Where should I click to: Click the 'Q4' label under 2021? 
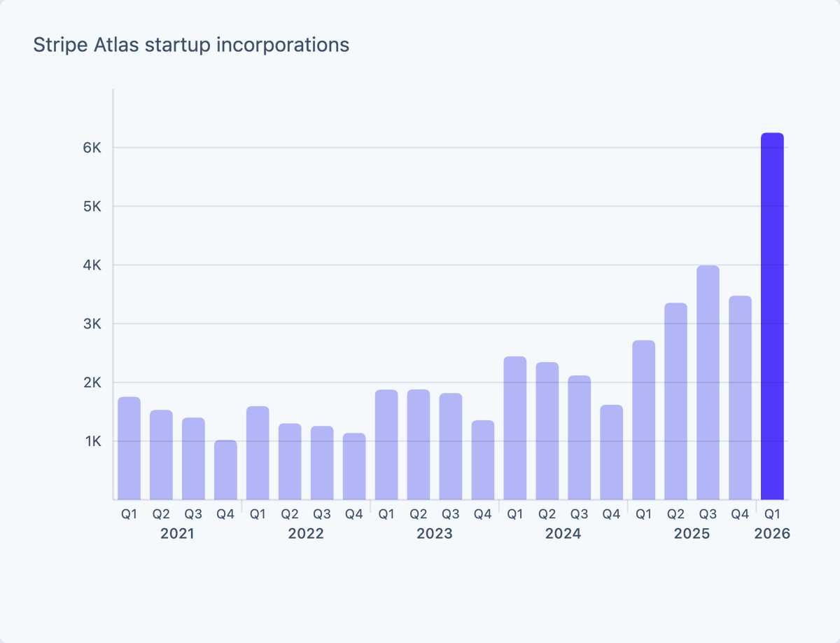tap(225, 514)
